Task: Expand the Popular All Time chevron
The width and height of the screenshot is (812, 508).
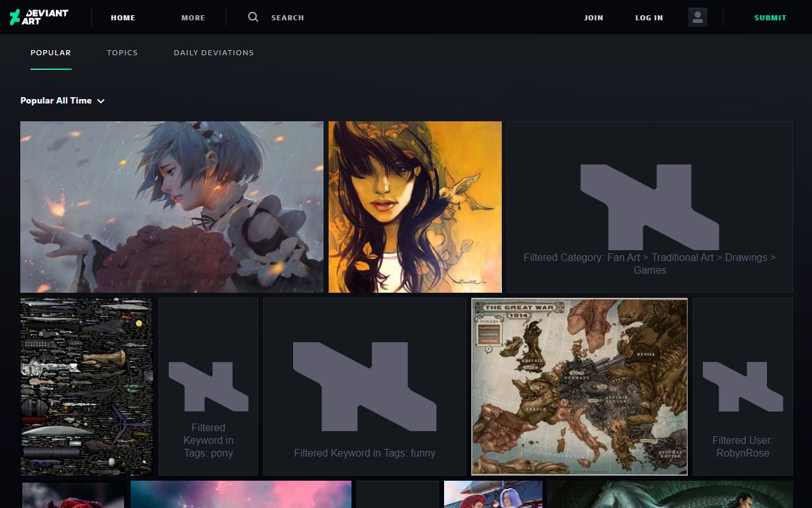Action: [x=101, y=101]
